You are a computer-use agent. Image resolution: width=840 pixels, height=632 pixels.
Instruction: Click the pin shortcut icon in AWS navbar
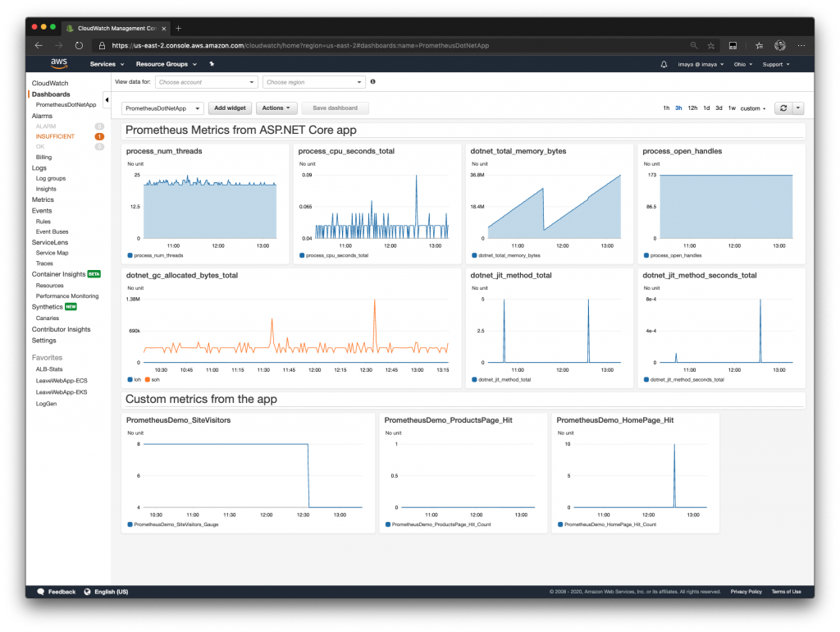tap(212, 64)
